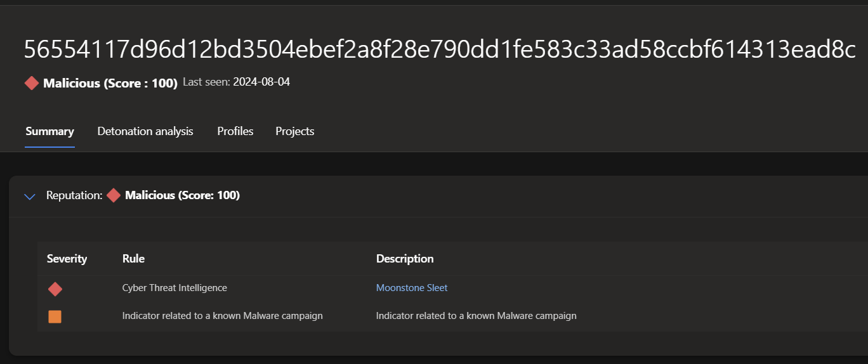Image resolution: width=868 pixels, height=364 pixels.
Task: Click the orange square severity icon for Malware campaign row
Action: click(55, 316)
